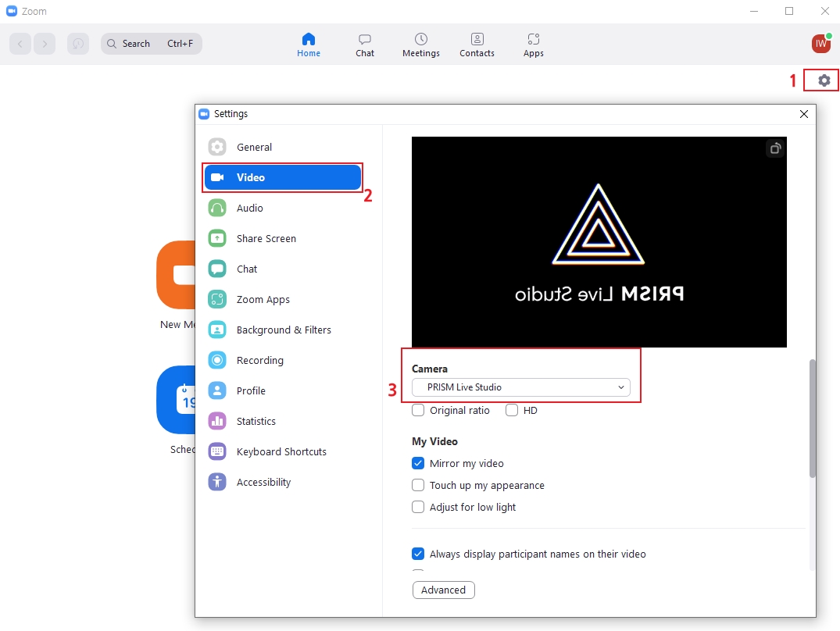Switch to the Home tab

coord(309,45)
